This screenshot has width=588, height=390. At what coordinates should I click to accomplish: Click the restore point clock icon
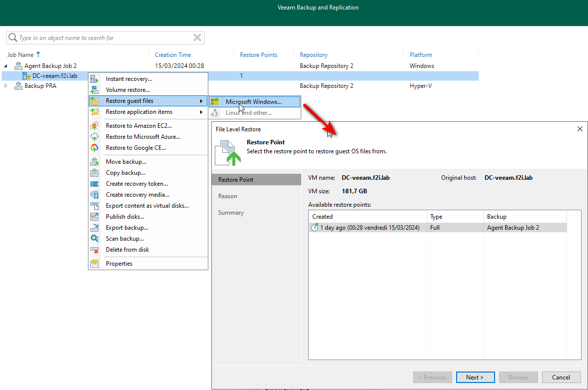315,227
